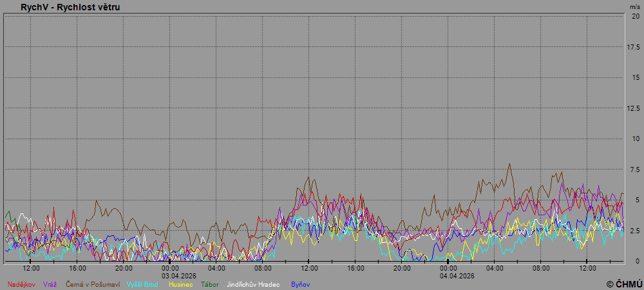644x290 pixels.
Task: Click the Nadějkov legend label
Action: [22, 284]
